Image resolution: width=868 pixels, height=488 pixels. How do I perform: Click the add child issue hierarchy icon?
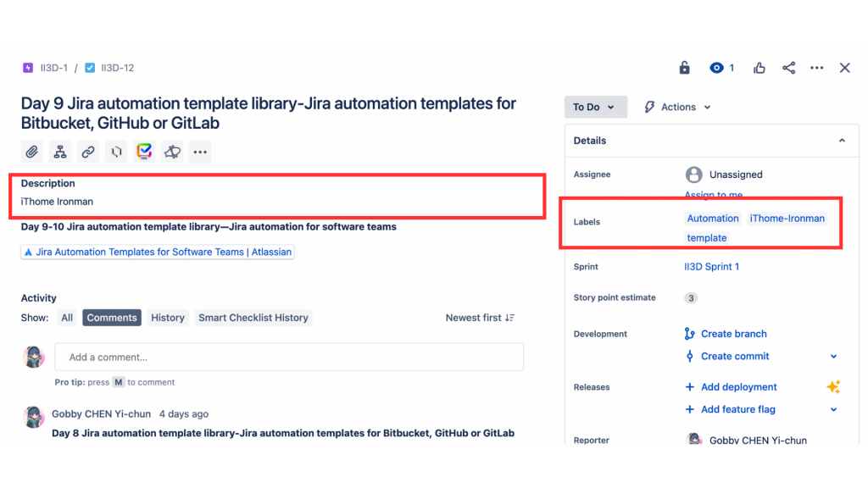pos(60,152)
